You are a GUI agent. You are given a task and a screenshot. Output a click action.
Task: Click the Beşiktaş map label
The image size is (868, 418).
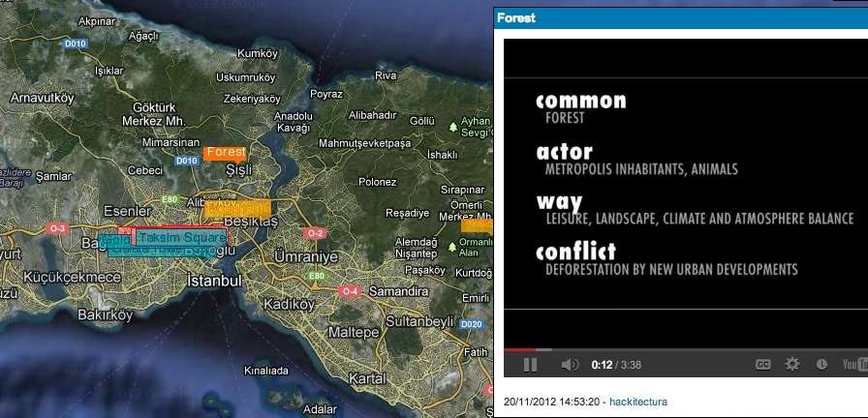pos(252,222)
